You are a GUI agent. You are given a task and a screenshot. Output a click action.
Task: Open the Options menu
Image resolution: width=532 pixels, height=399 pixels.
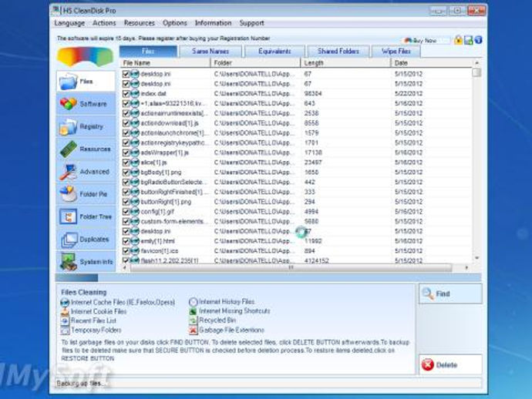pyautogui.click(x=175, y=23)
